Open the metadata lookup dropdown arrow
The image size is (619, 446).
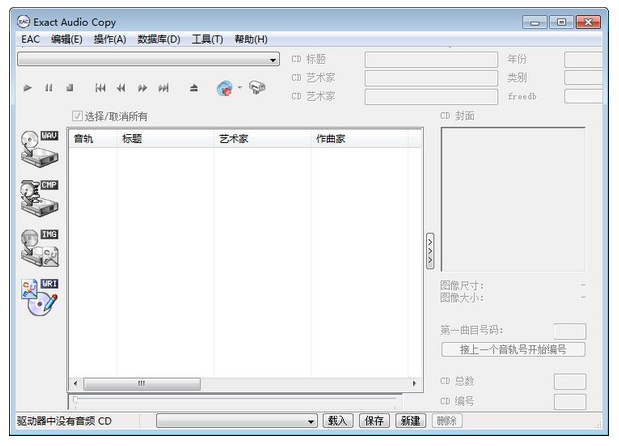click(x=240, y=87)
